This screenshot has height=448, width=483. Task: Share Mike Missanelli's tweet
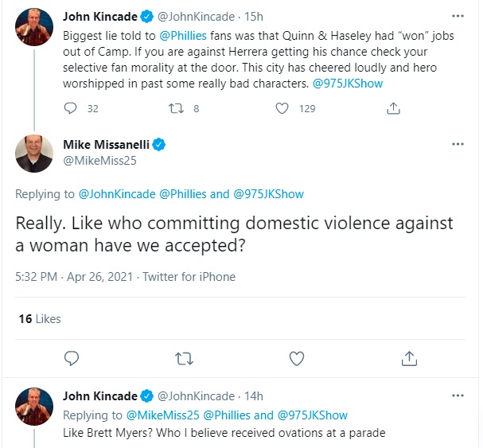point(409,358)
